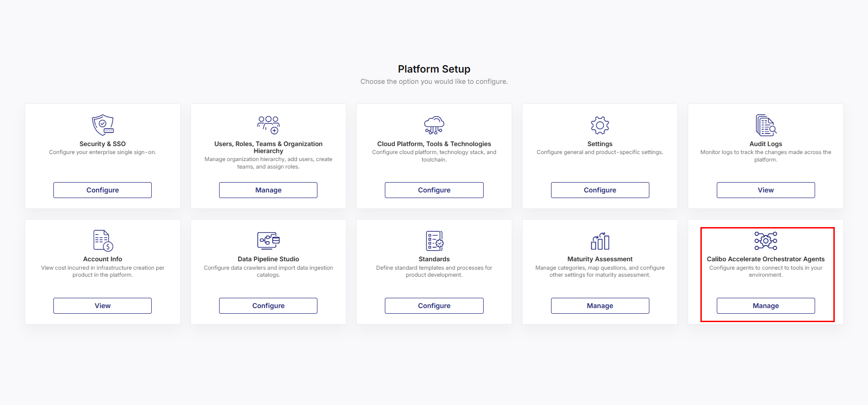The width and height of the screenshot is (868, 405).
Task: Click the 'Platform Setup' heading
Action: (x=434, y=69)
